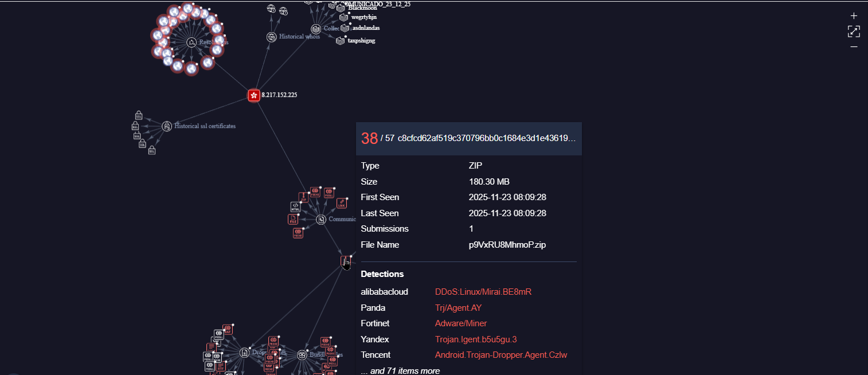Viewport: 868px width, 375px height.
Task: Click the Android.Trojan-Dropper.Agent.Czlw detection
Action: point(501,355)
